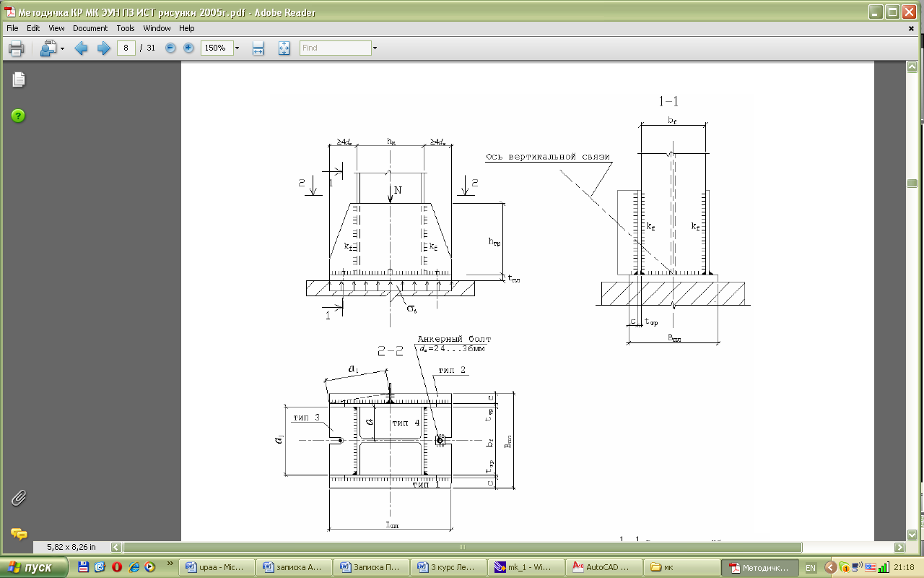This screenshot has height=578, width=924.
Task: Click the page size 5,82 x 8,26 in
Action: 71,547
